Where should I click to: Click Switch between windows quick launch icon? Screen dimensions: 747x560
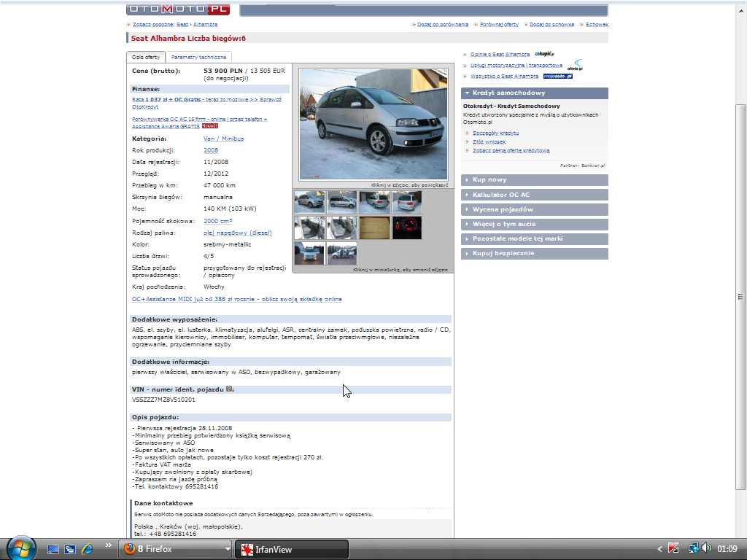[70, 550]
